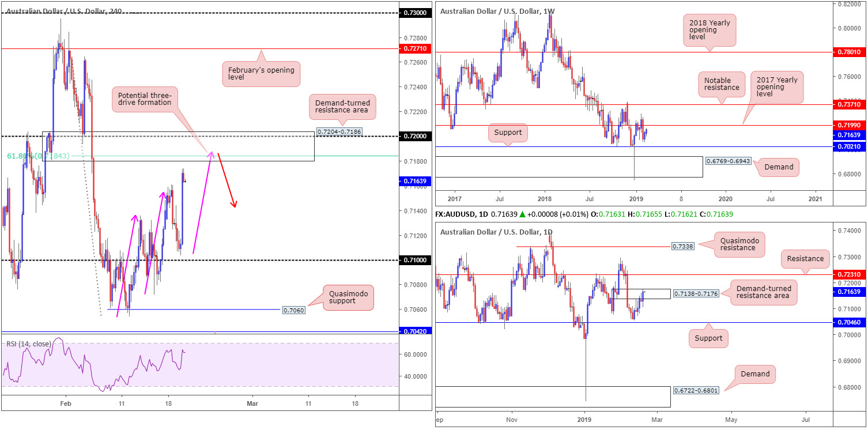Select the red 0.78010 price tag
This screenshot has width=868, height=430.
pos(850,52)
